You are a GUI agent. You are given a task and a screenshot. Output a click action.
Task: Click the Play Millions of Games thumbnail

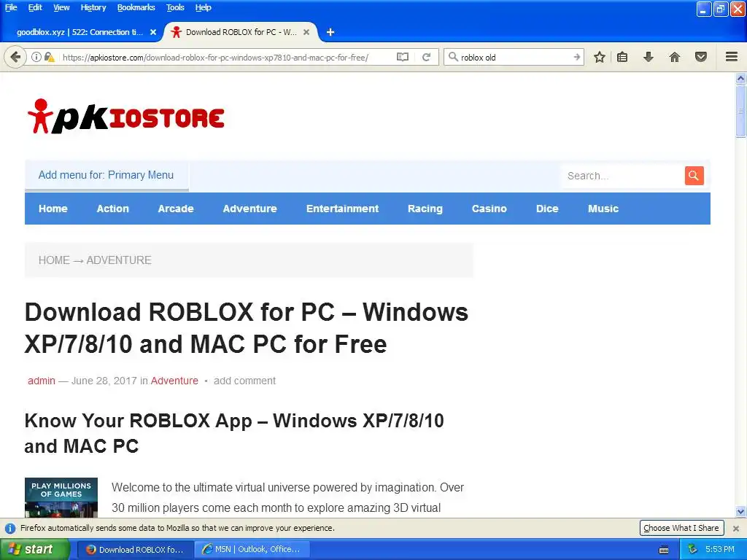coord(61,497)
